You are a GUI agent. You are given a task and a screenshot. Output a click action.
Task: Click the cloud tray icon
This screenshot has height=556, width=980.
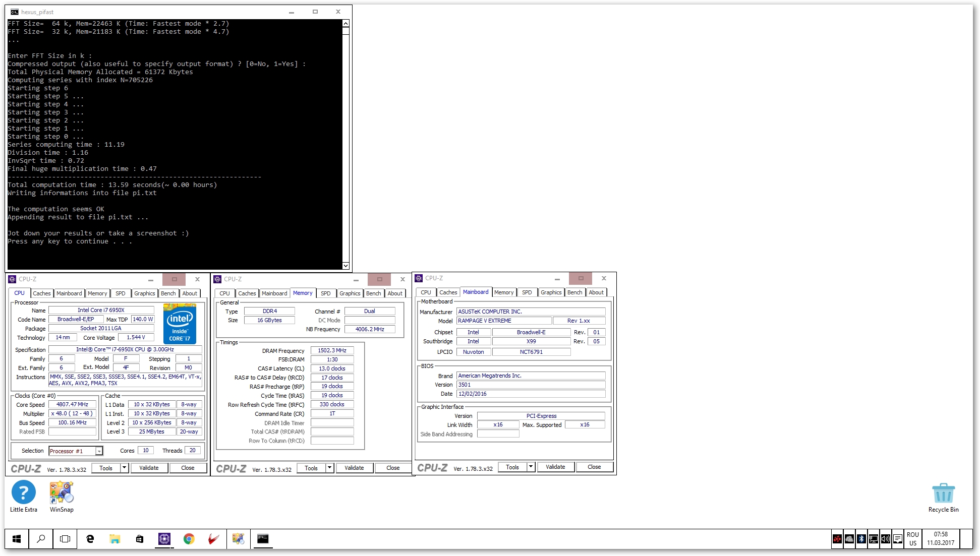[x=849, y=539]
